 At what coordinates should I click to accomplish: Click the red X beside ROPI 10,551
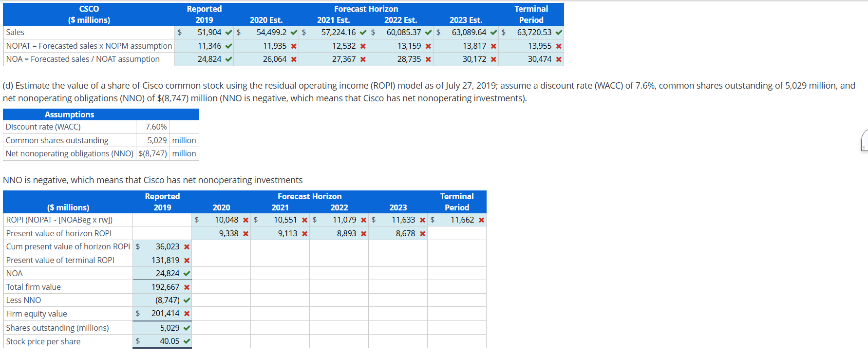[305, 220]
